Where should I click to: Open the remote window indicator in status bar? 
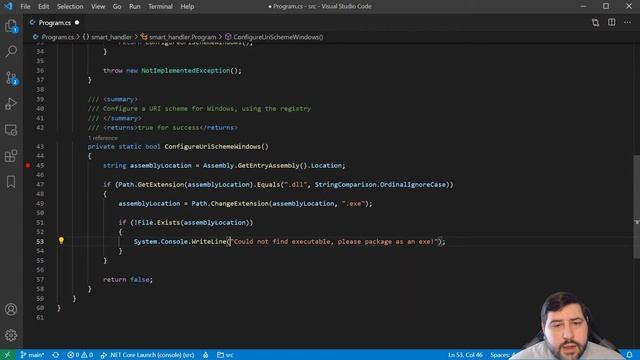click(x=7, y=355)
